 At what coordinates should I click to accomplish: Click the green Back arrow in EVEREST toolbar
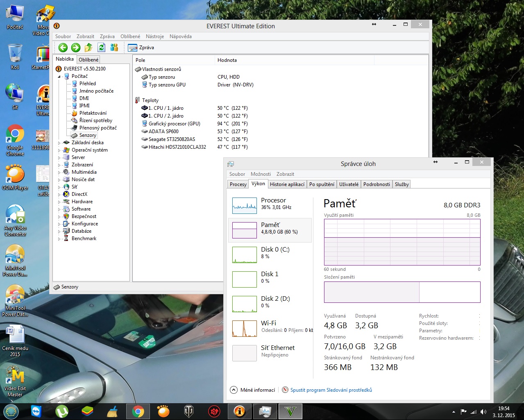63,48
